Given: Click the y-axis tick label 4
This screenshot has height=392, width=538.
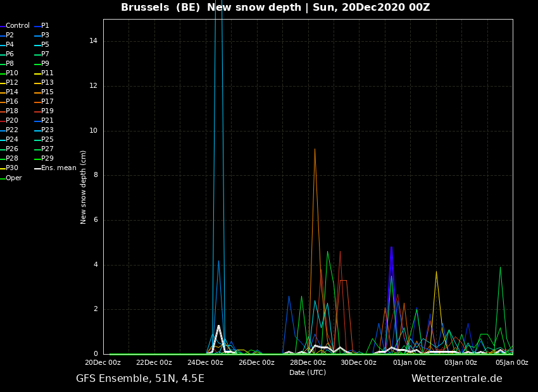Looking at the screenshot, I should tap(96, 264).
